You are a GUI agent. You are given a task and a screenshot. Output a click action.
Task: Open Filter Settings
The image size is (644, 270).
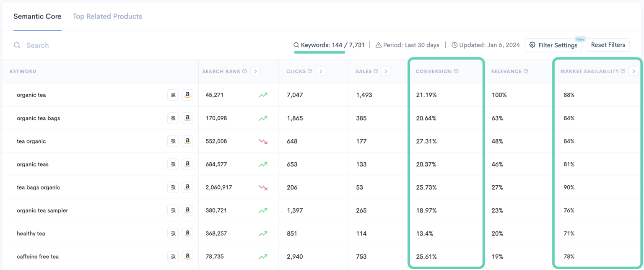(553, 45)
